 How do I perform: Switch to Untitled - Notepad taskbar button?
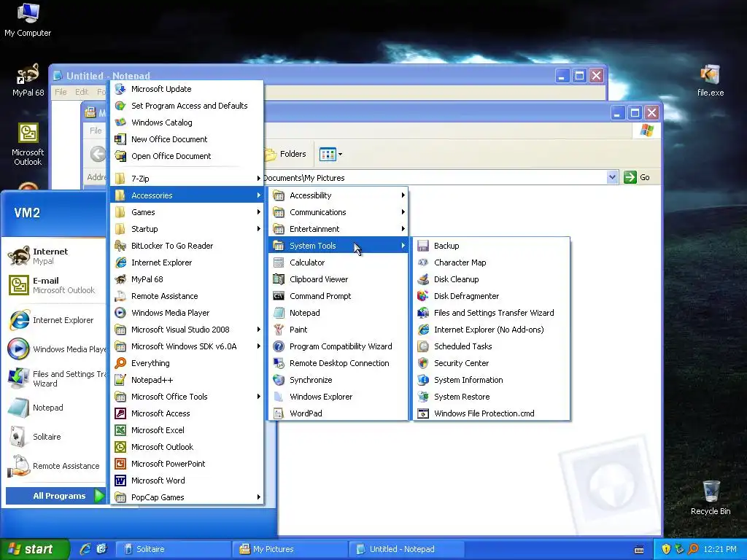tap(406, 549)
